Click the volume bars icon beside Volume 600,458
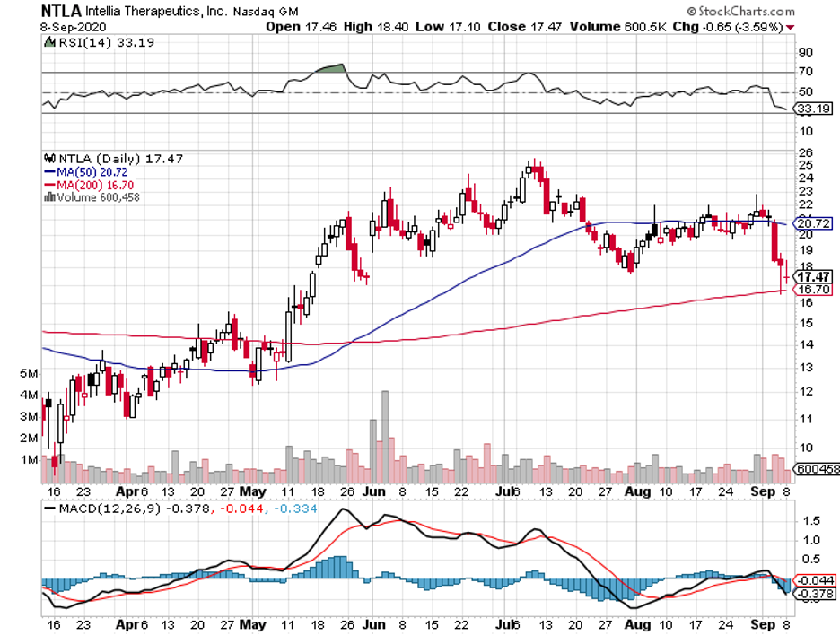The height and width of the screenshot is (635, 840). click(x=50, y=197)
